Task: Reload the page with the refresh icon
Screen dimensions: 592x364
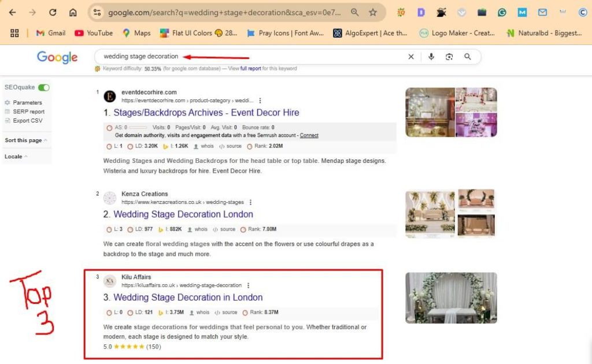Action: click(53, 13)
